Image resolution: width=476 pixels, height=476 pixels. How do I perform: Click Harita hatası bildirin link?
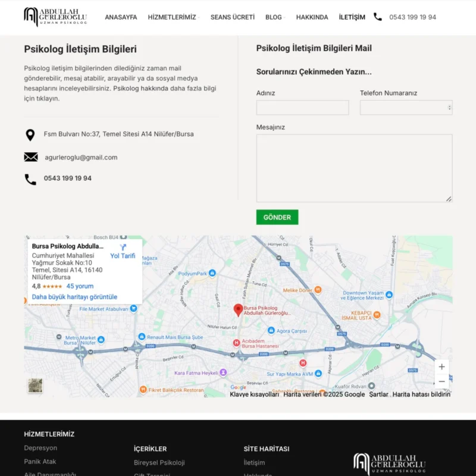click(421, 394)
